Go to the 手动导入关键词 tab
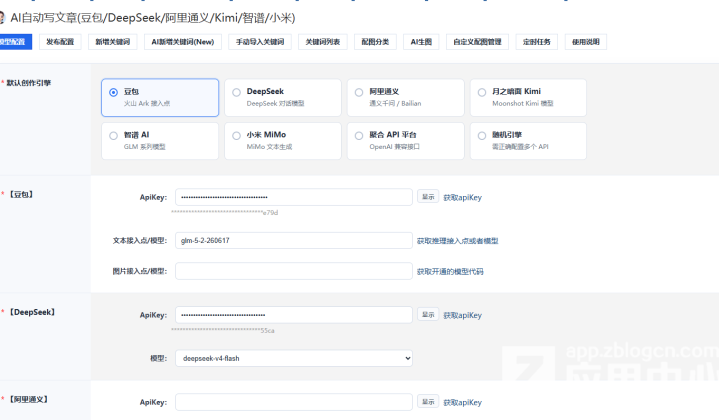This screenshot has width=719, height=420. [260, 42]
